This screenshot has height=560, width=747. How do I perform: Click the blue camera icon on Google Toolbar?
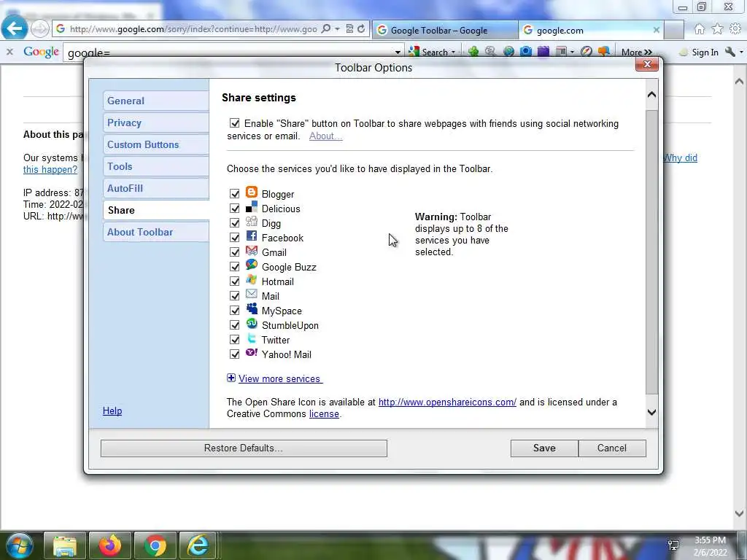[525, 52]
